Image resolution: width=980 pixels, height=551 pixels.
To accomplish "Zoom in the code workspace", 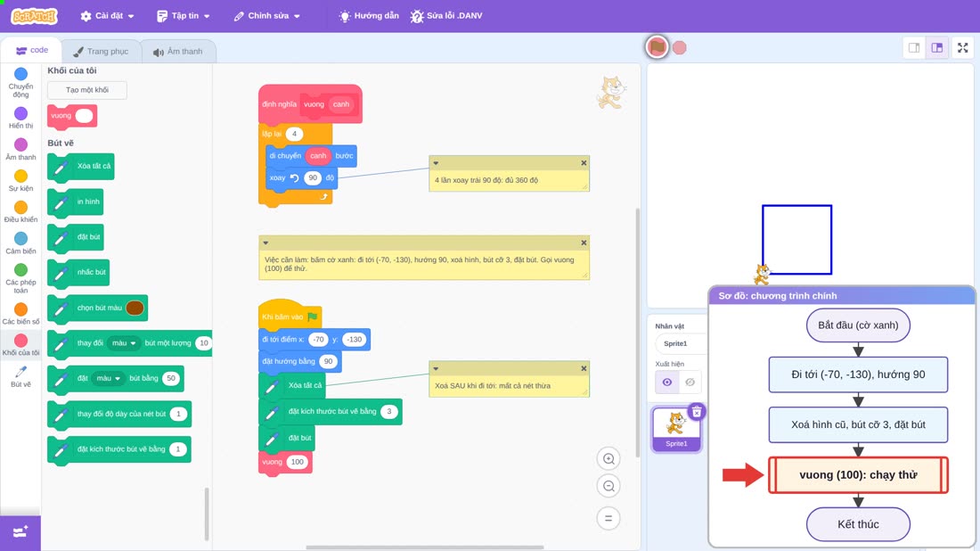I will (x=608, y=458).
